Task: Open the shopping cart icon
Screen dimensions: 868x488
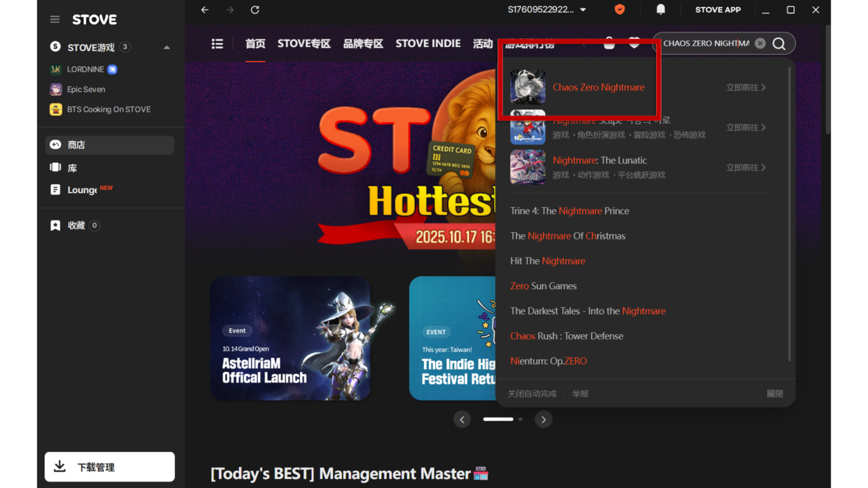Action: click(609, 43)
